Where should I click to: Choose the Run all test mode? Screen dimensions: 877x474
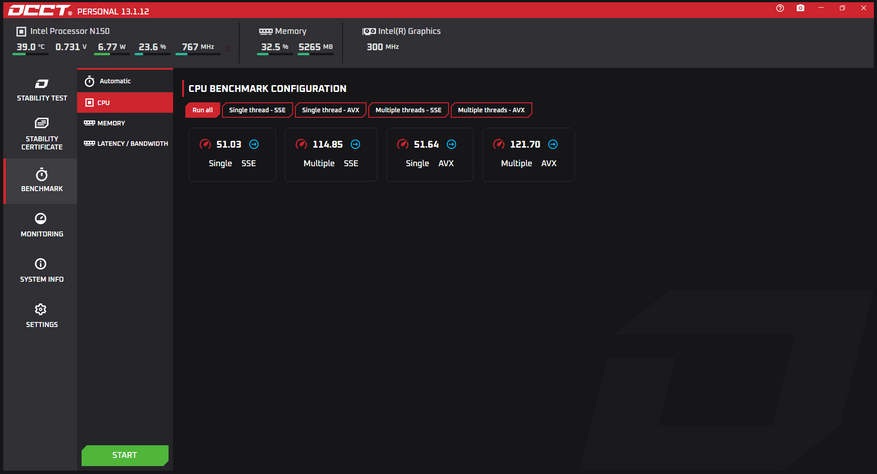pos(202,110)
